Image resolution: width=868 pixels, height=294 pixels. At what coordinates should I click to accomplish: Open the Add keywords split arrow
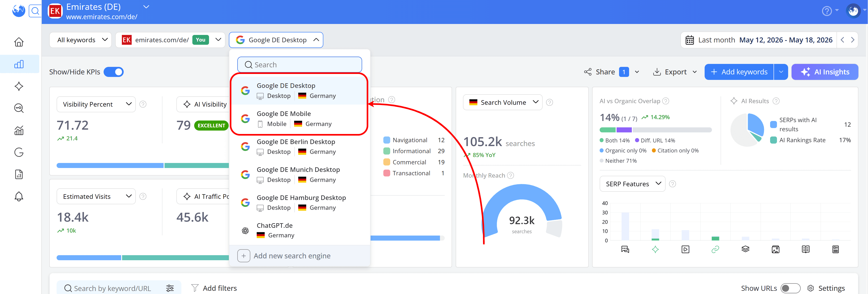pyautogui.click(x=781, y=72)
